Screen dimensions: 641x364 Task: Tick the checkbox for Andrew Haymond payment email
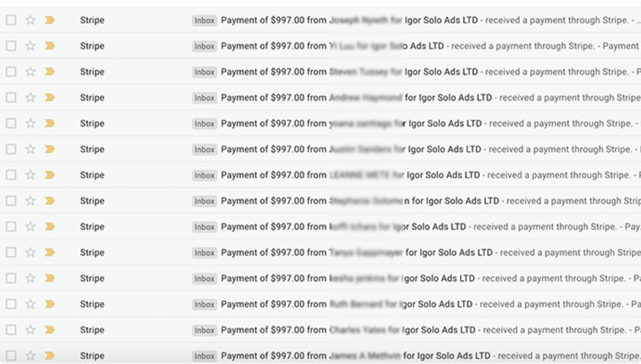click(11, 97)
